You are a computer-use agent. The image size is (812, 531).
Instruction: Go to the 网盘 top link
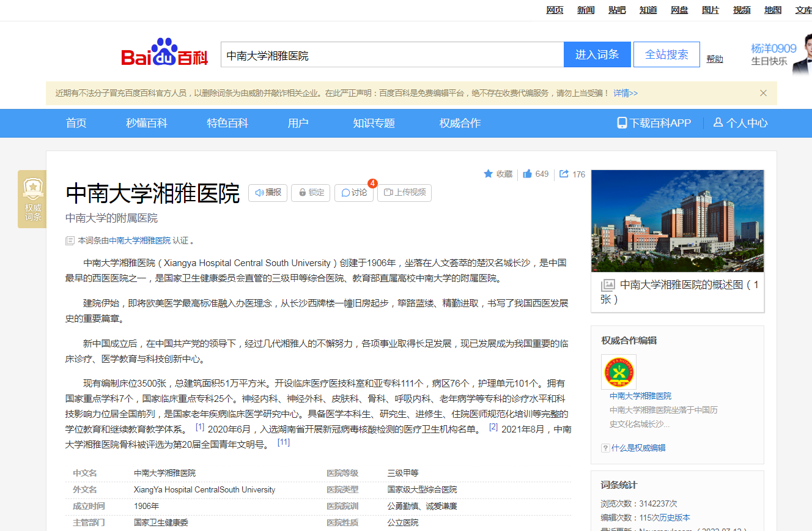coord(679,10)
